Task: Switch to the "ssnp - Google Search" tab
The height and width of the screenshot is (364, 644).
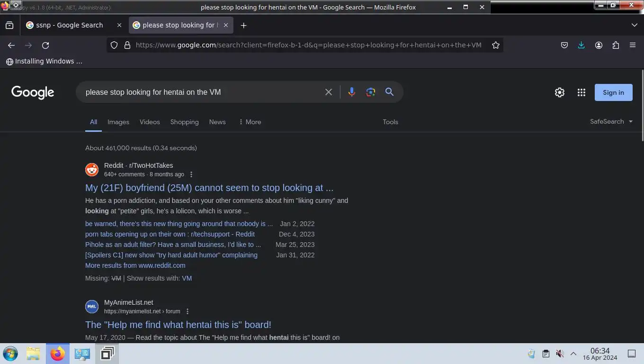Action: [70, 25]
